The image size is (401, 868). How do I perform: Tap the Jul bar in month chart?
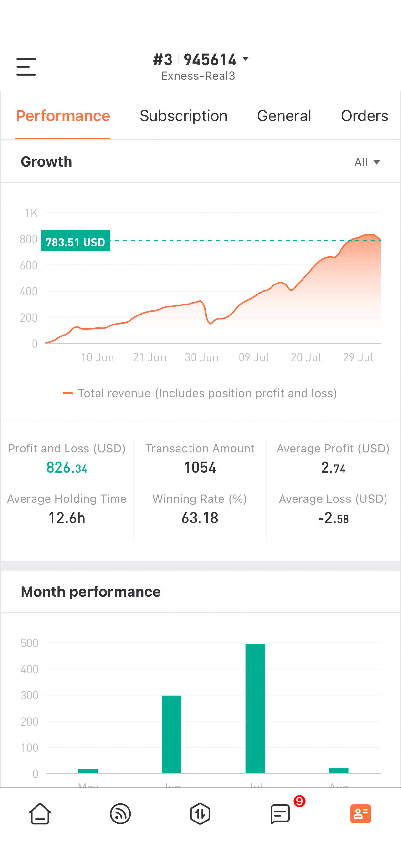coord(255,708)
